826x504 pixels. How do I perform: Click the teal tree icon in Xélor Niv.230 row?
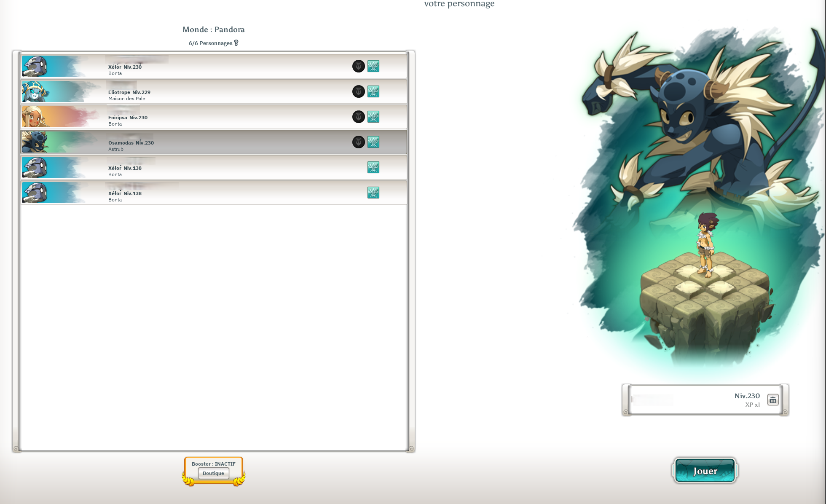373,66
